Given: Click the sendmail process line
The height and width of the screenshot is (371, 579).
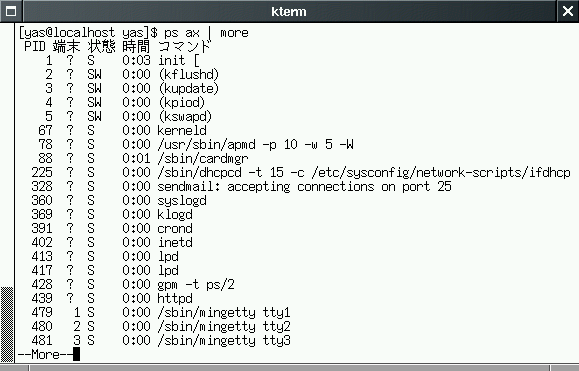Looking at the screenshot, I should (241, 186).
